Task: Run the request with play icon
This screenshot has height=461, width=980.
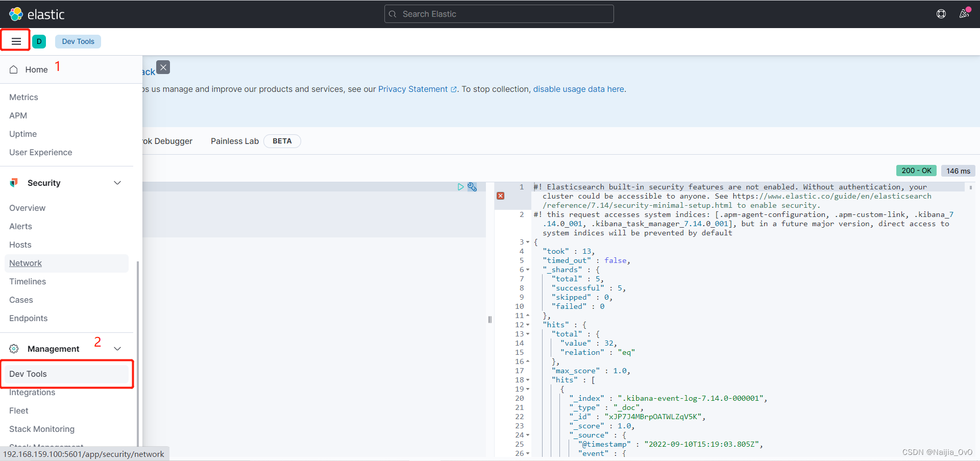Action: click(460, 187)
